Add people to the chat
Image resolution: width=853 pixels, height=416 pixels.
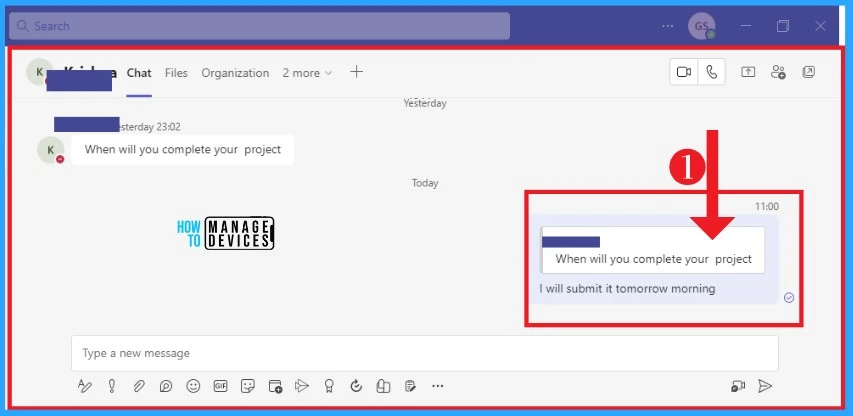click(x=778, y=72)
